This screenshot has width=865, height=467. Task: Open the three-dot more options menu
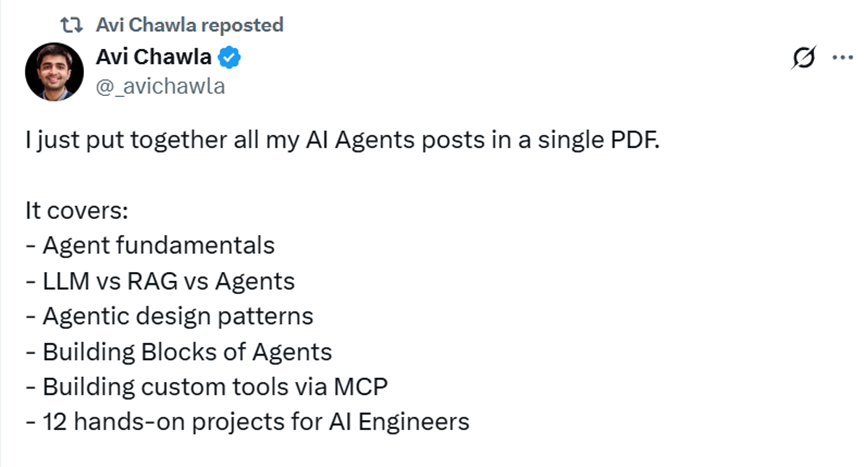841,59
